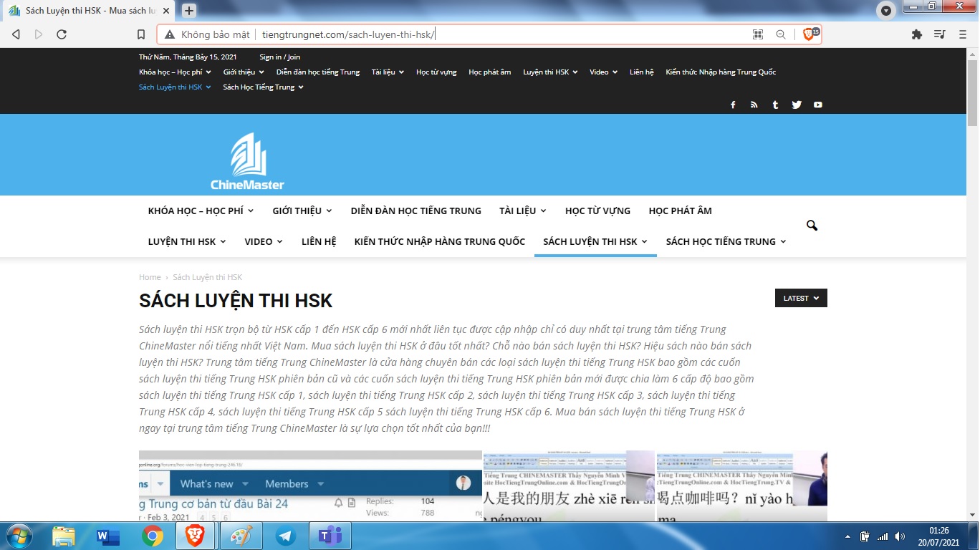Open Microsoft Teams from taskbar

[330, 536]
